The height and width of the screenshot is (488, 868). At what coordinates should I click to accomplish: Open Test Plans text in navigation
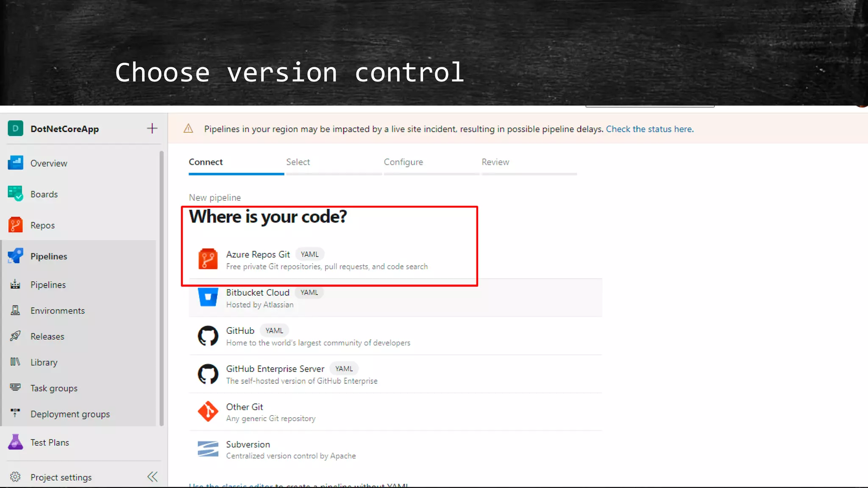click(x=50, y=442)
